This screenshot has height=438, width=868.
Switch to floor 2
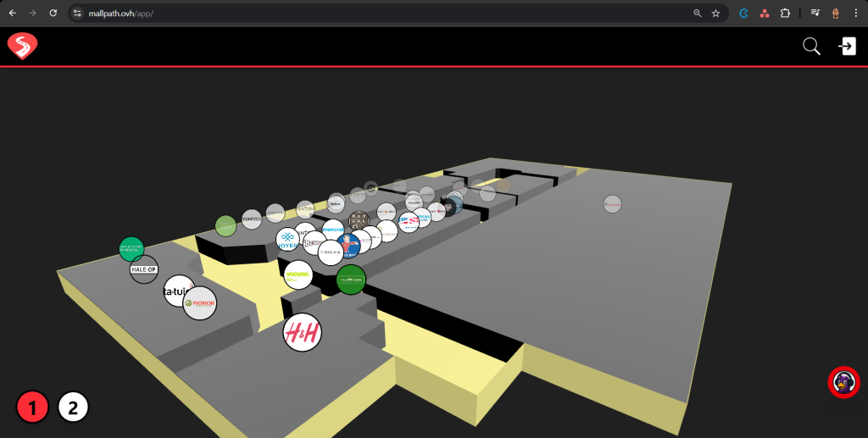pos(73,408)
